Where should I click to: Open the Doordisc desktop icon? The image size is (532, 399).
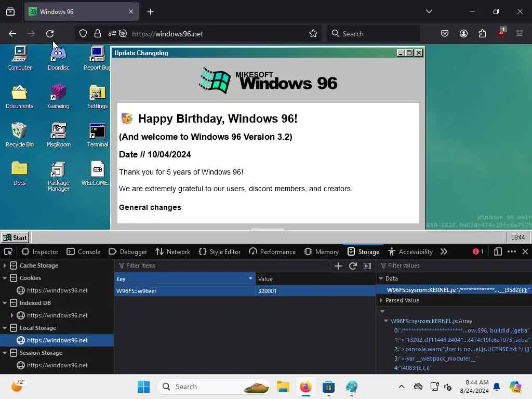point(58,58)
